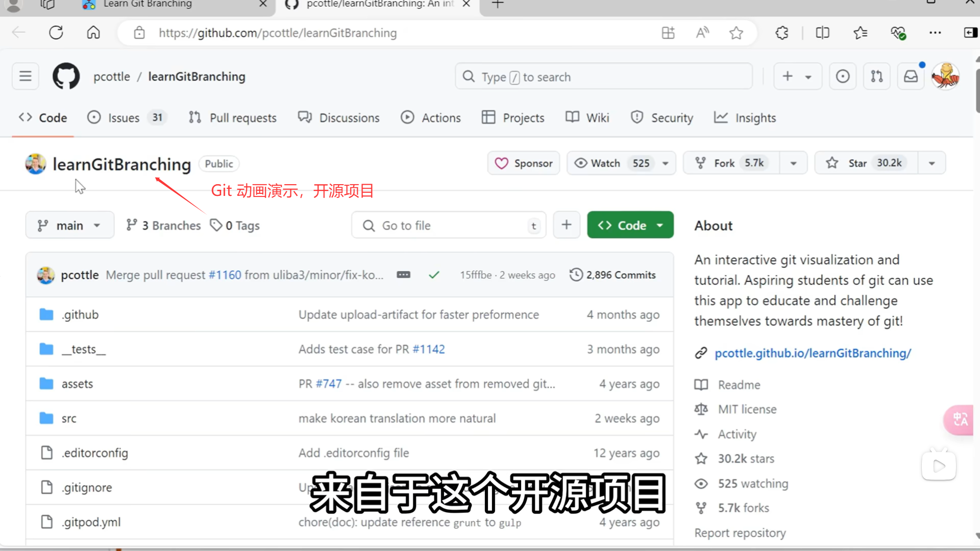
Task: Open the notifications inbox icon
Action: (x=911, y=77)
